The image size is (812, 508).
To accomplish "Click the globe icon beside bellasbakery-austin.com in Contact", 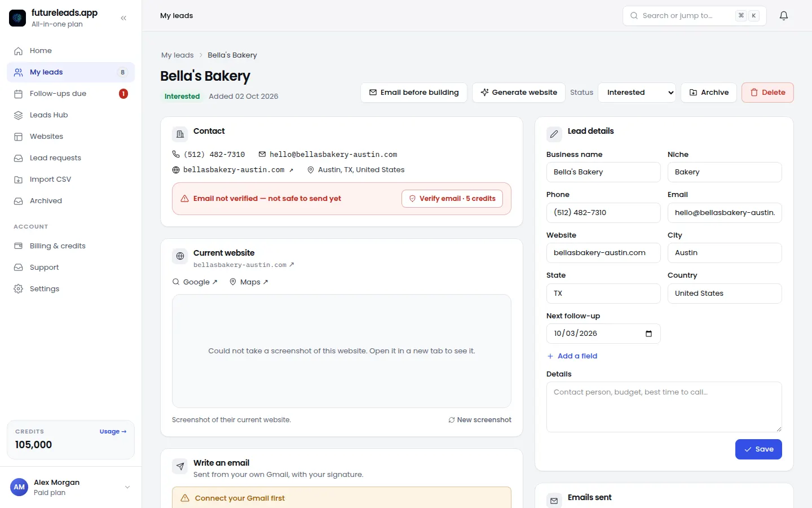I will pyautogui.click(x=176, y=170).
